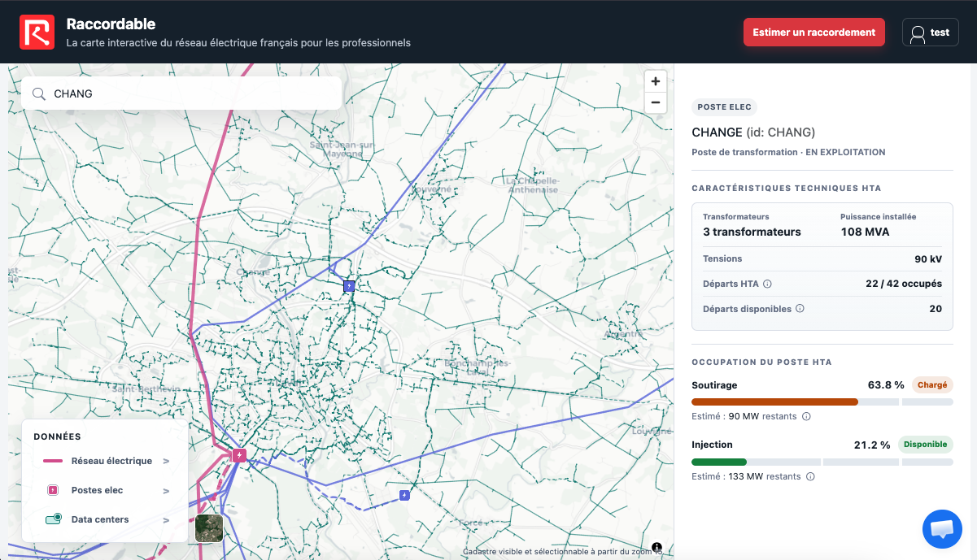This screenshot has width=977, height=560.
Task: Expand the Postes elec legend chevron
Action: tap(166, 490)
